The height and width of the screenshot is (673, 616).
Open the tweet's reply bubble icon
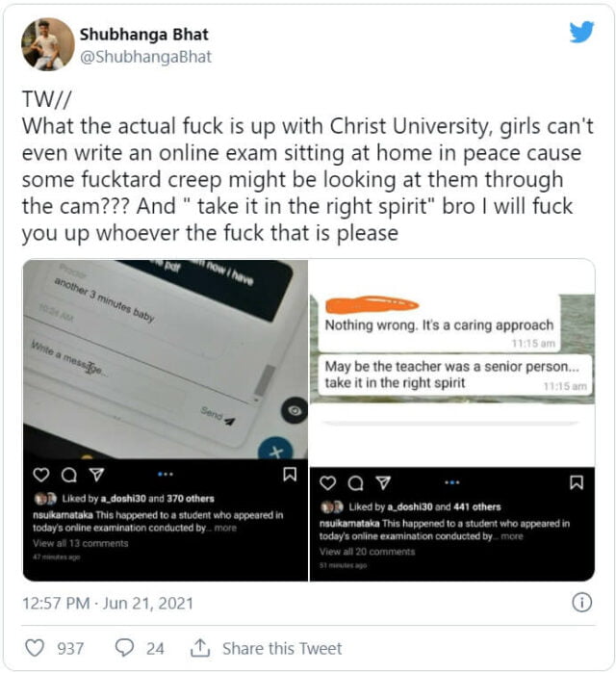124,648
